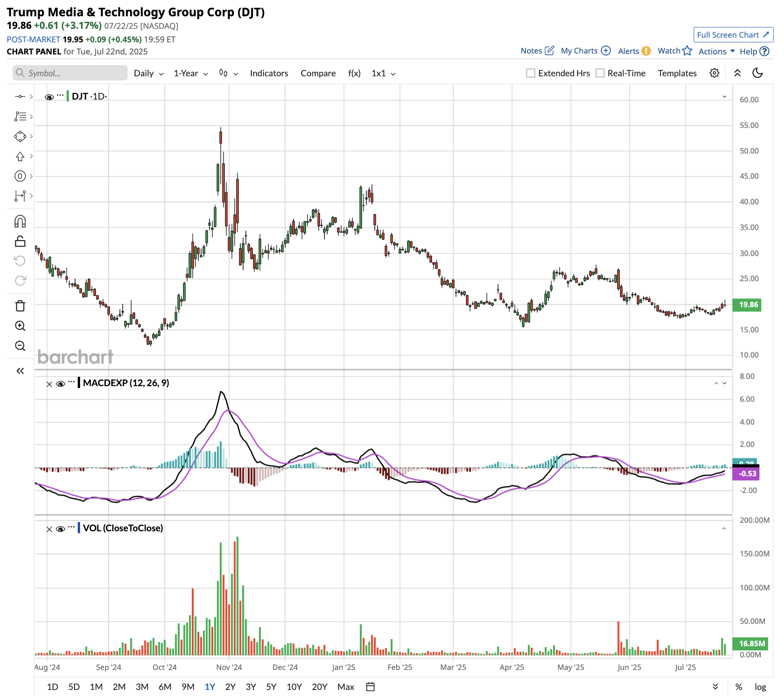The width and height of the screenshot is (784, 696).
Task: Open the Help question mark icon
Action: pyautogui.click(x=764, y=51)
